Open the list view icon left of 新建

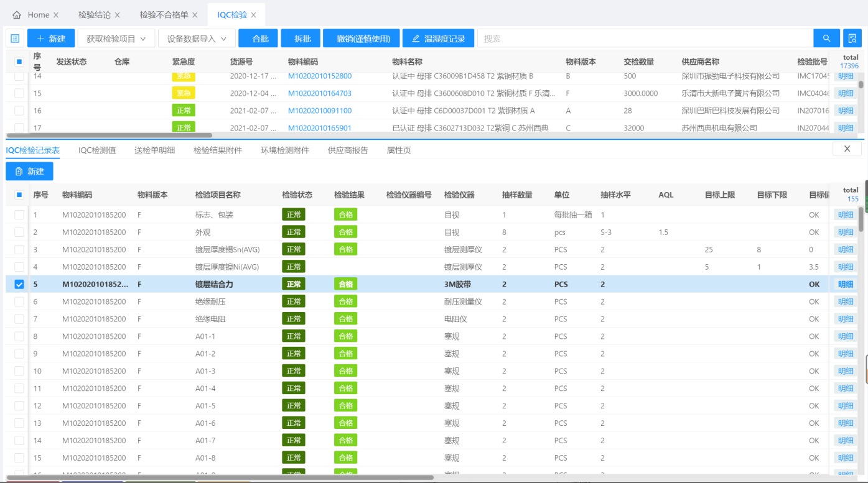point(15,39)
